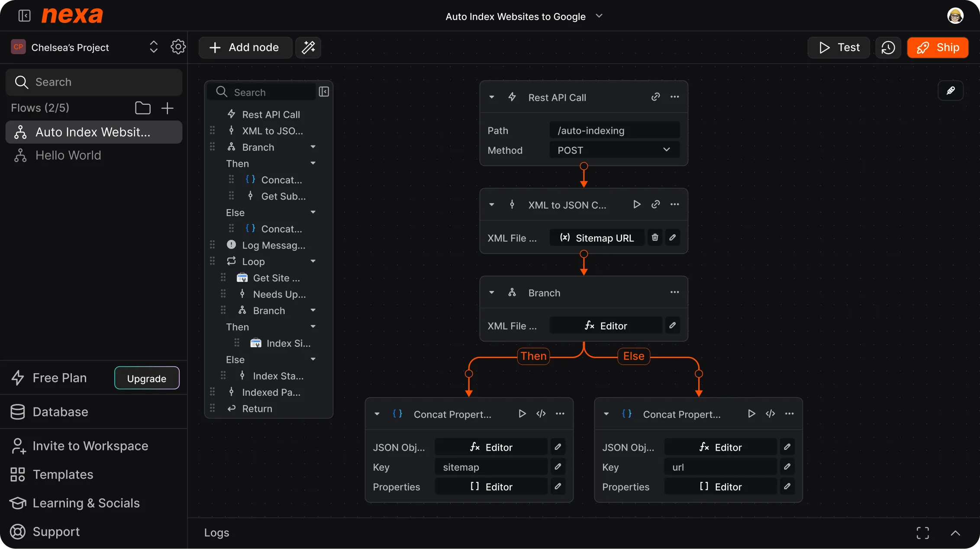Open more options menu on the Branch node

pyautogui.click(x=674, y=292)
